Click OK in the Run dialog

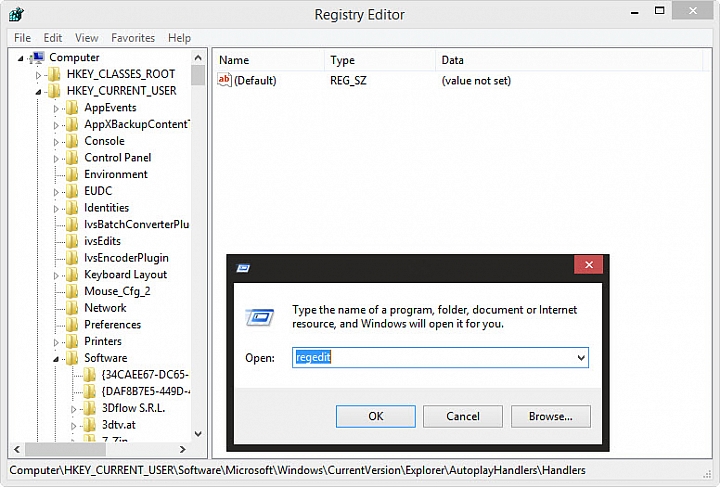click(x=376, y=416)
